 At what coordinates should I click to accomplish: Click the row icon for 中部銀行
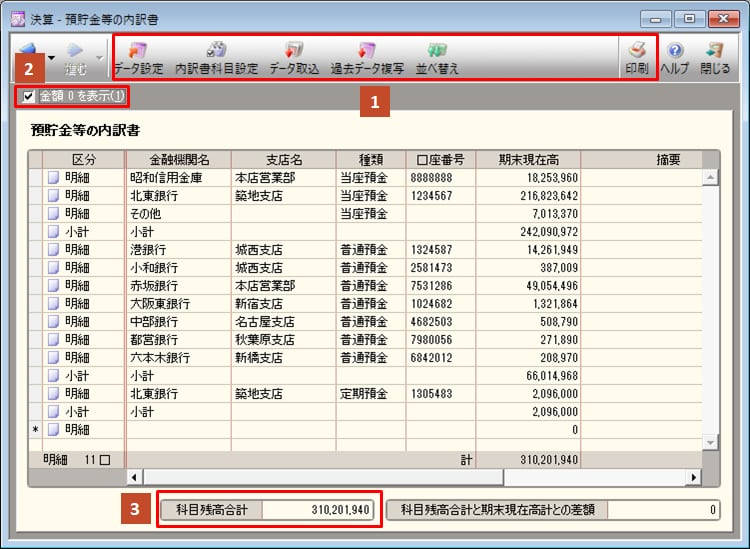point(54,321)
